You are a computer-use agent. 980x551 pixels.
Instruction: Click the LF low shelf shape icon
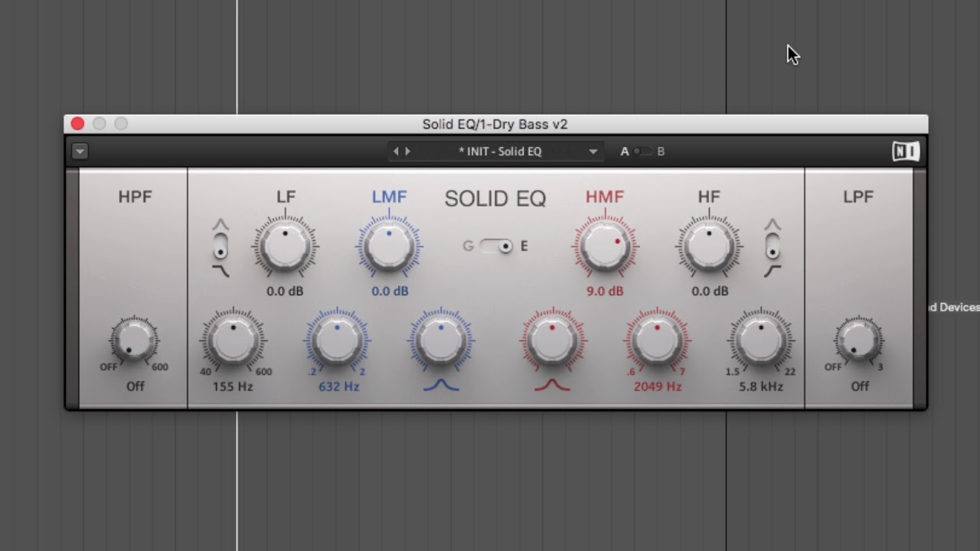coord(220,271)
